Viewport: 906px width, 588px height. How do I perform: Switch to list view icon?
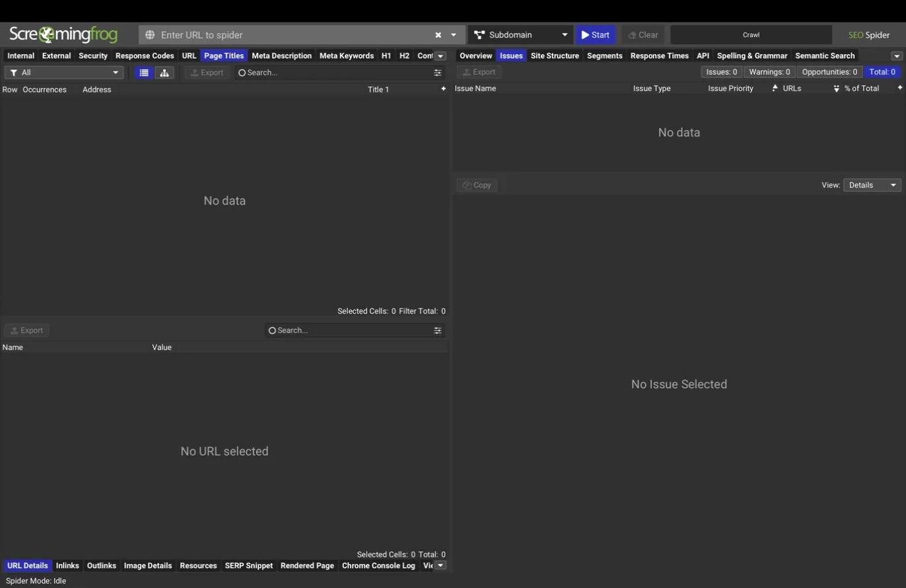144,73
